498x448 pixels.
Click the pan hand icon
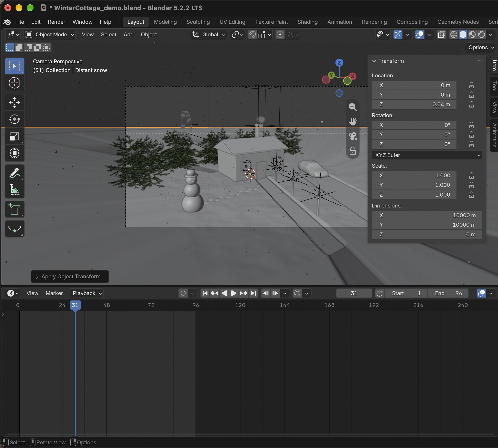click(x=353, y=121)
